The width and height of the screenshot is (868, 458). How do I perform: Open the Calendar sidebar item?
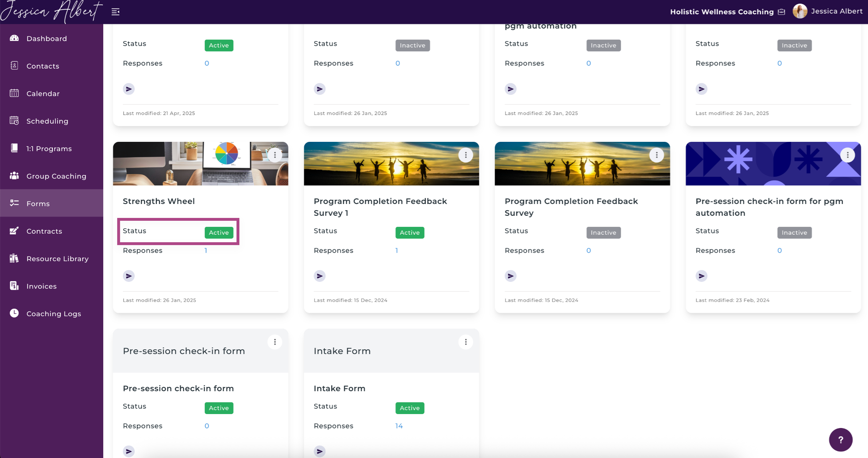51,93
